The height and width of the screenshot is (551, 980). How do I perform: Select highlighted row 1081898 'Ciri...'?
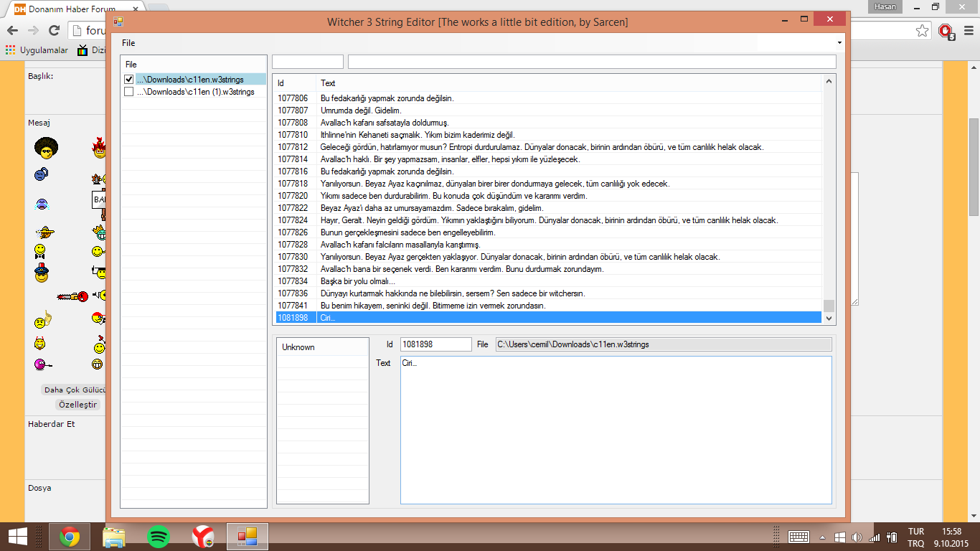549,318
